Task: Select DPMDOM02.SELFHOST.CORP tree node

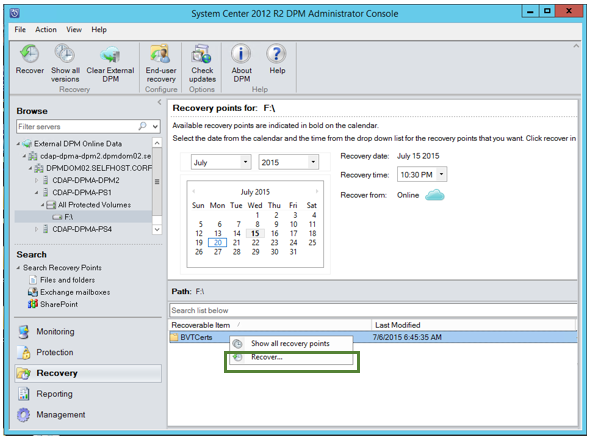Action: (x=99, y=168)
